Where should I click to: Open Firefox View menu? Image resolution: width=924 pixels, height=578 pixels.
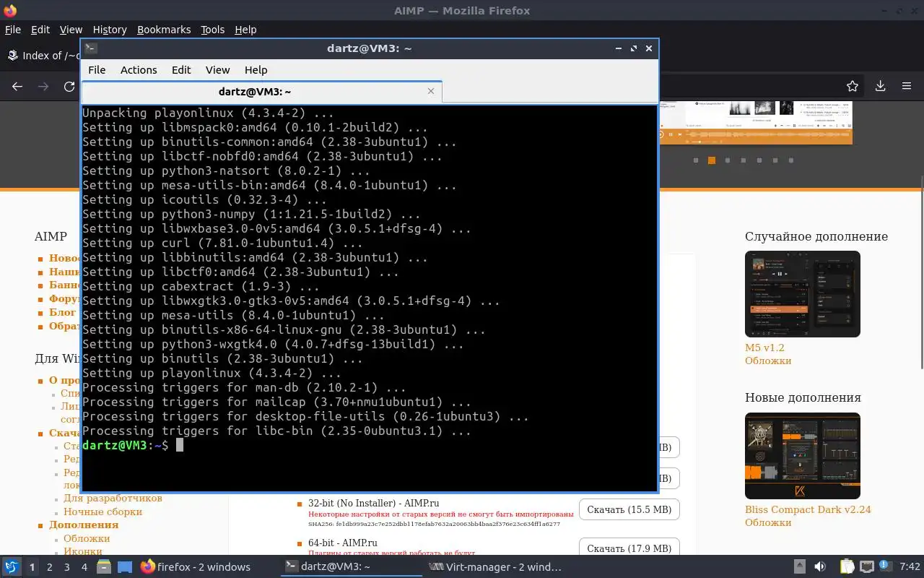point(71,30)
